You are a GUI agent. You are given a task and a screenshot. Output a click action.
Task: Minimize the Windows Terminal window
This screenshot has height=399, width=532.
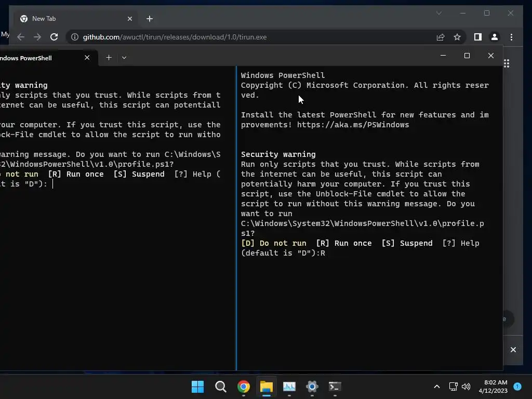click(443, 55)
